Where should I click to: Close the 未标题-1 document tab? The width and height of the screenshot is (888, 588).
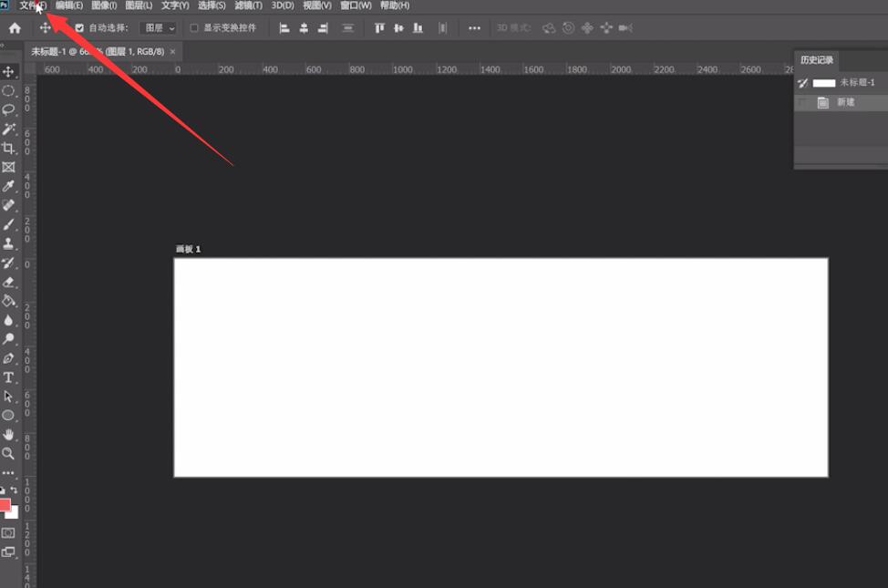172,52
